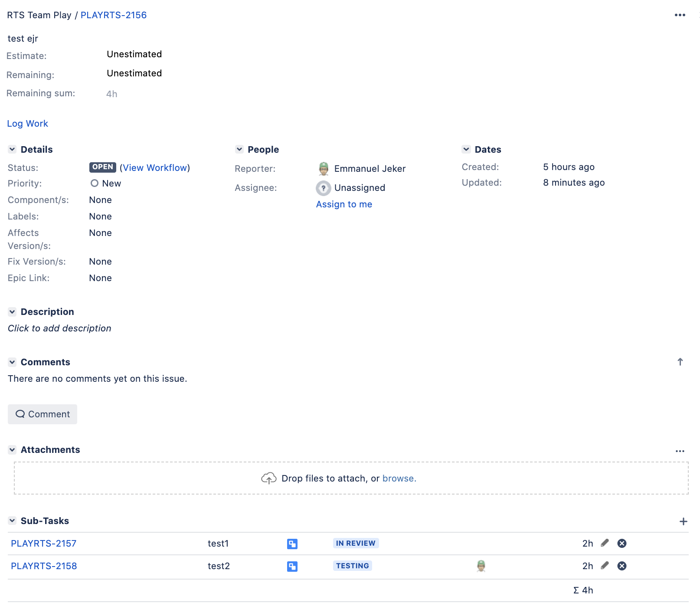
Task: Click the IN REVIEW status badge
Action: [356, 543]
